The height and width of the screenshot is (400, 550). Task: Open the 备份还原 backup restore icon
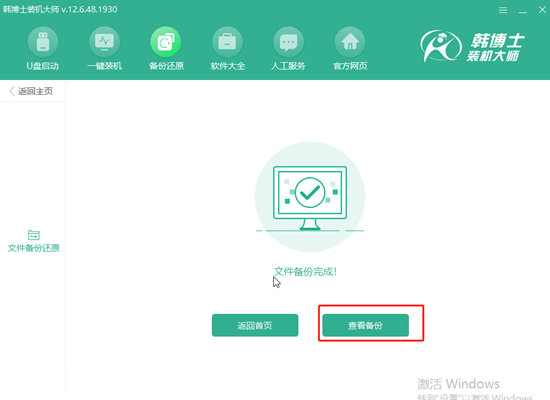(x=166, y=42)
